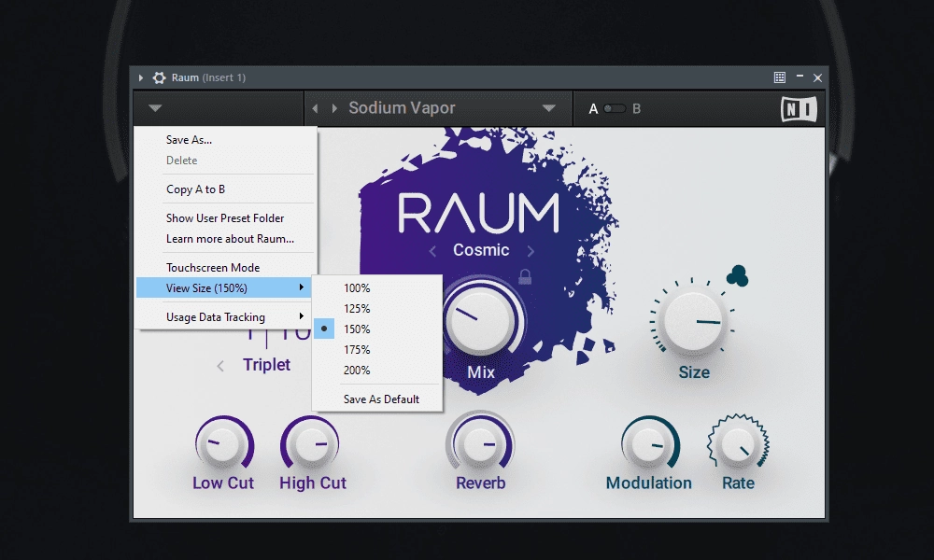
Task: Open the plugin settings gear icon
Action: (159, 77)
